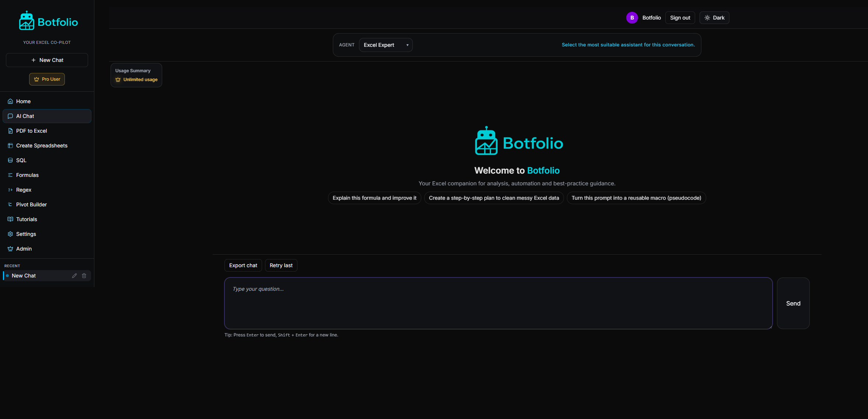Open Settings via the gear icon
Image resolution: width=868 pixels, height=419 pixels.
pos(10,234)
